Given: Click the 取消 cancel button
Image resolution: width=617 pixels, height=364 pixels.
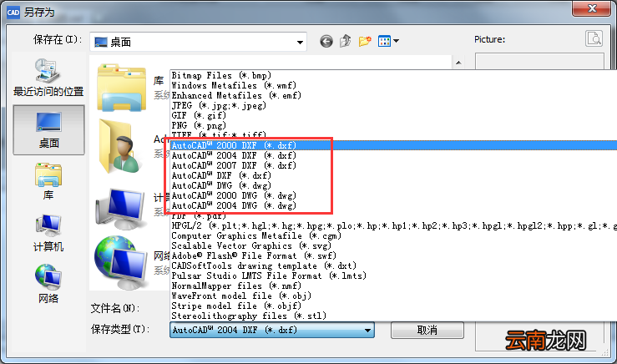Looking at the screenshot, I should (x=427, y=330).
